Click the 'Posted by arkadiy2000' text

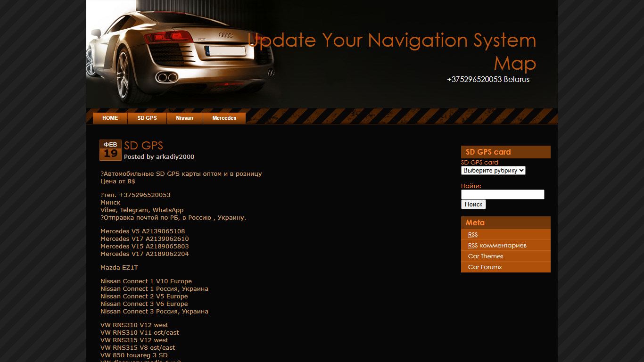click(x=159, y=157)
